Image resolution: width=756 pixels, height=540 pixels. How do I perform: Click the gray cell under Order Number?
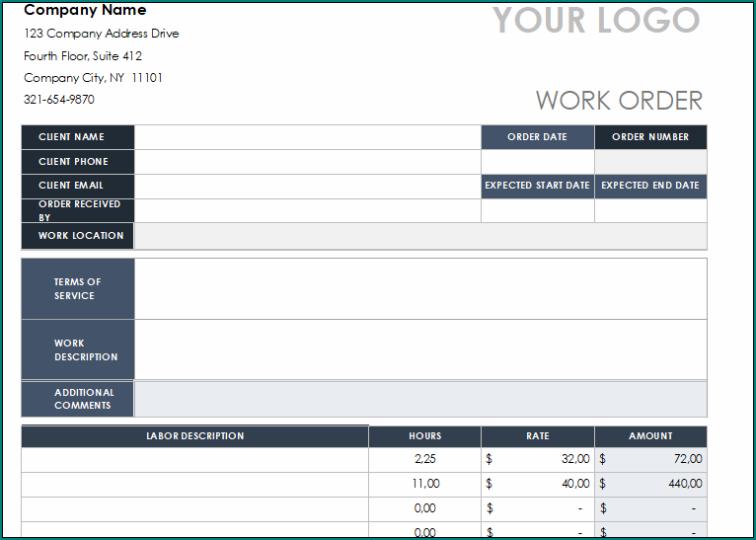651,162
